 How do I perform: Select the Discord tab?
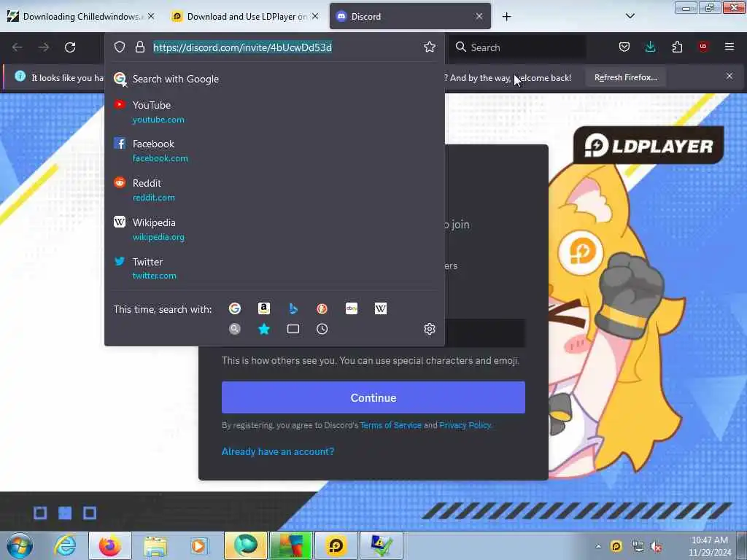410,17
